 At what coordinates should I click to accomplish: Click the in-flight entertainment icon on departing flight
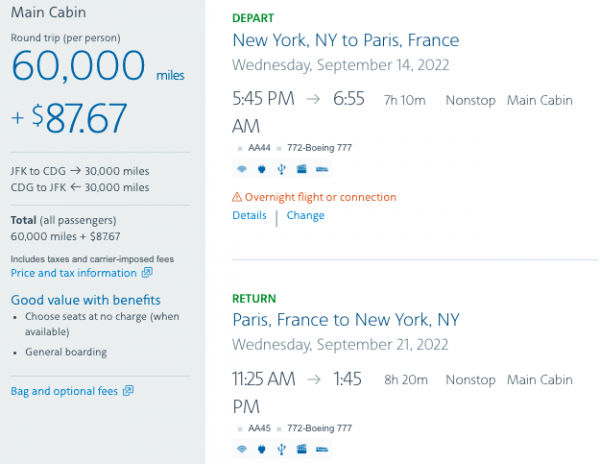coord(301,168)
